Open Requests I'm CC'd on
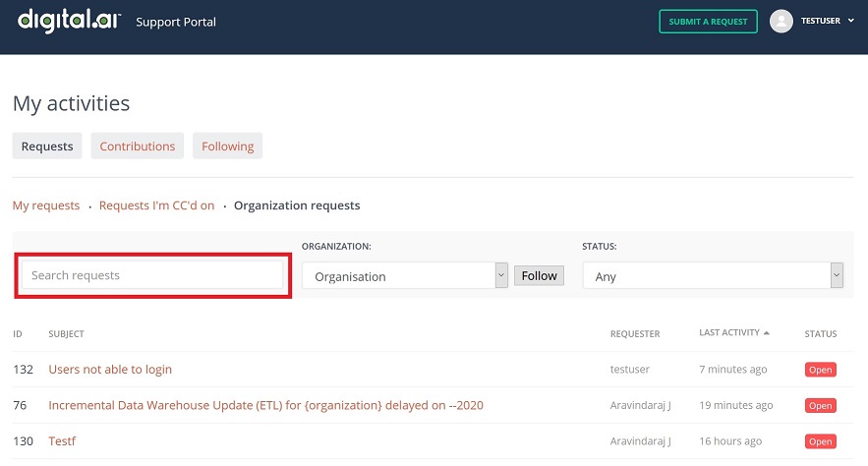This screenshot has height=466, width=868. [156, 205]
